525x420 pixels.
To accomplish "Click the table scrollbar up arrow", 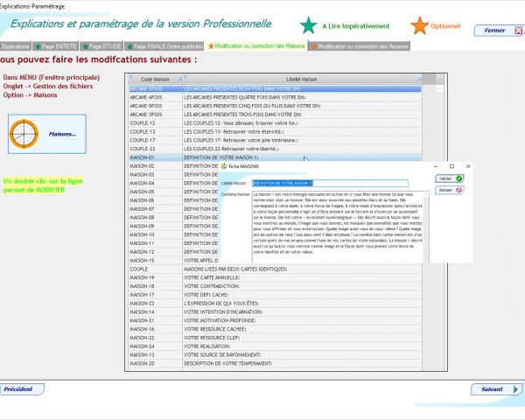I will click(x=439, y=88).
